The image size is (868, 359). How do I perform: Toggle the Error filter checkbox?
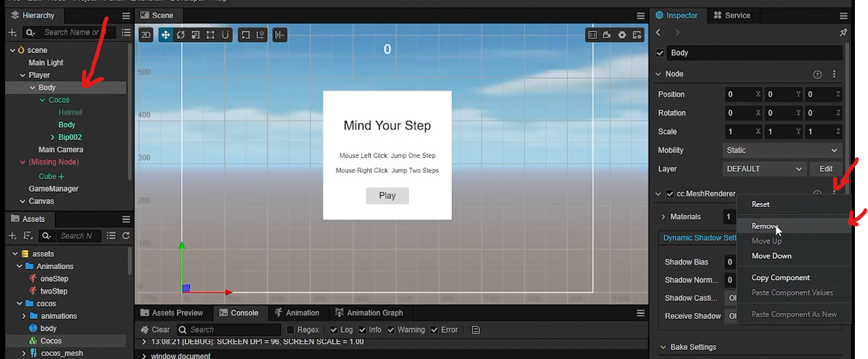pyautogui.click(x=434, y=330)
